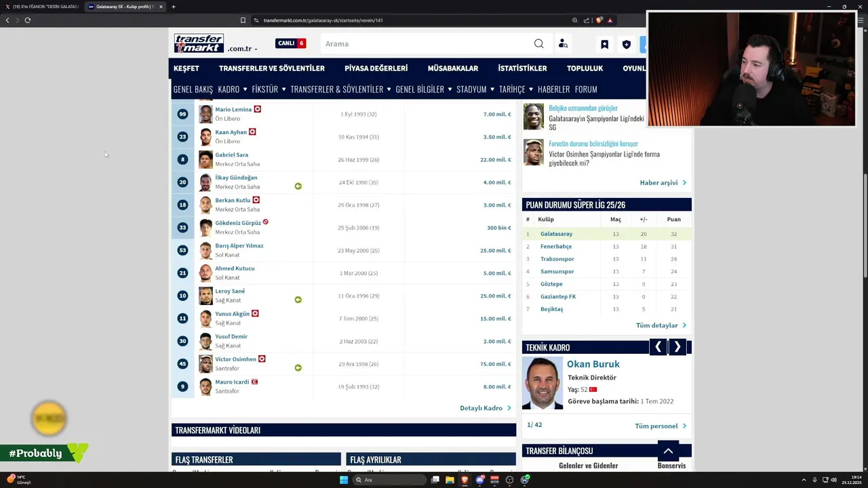
Task: Click Victor Osimhen's green transfer arrow icon
Action: [298, 368]
